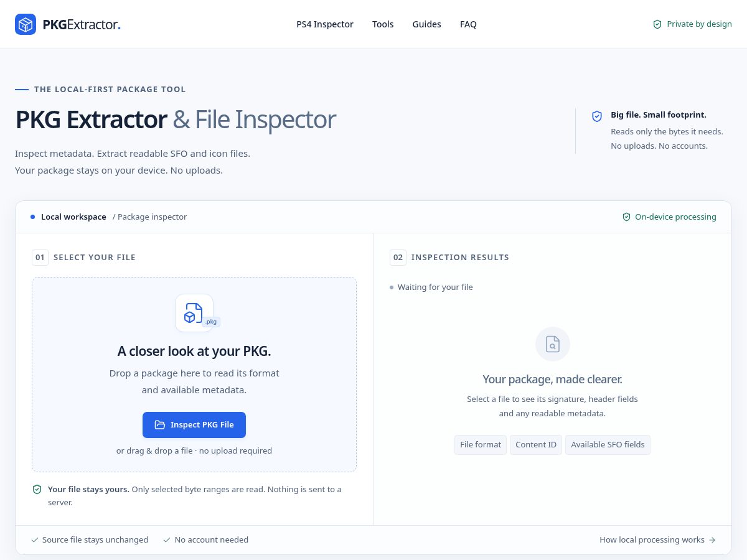This screenshot has width=747, height=560.
Task: Click the Inspect PKG File button
Action: pyautogui.click(x=194, y=425)
